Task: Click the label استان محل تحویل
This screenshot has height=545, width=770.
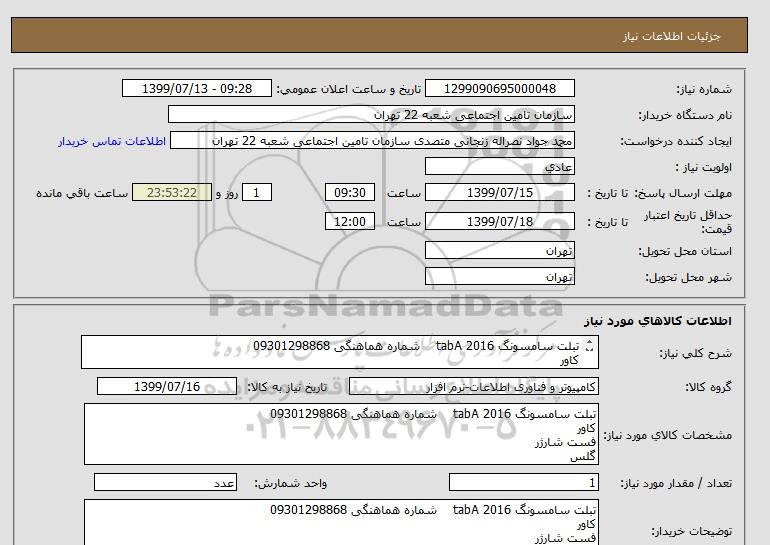Action: (685, 251)
